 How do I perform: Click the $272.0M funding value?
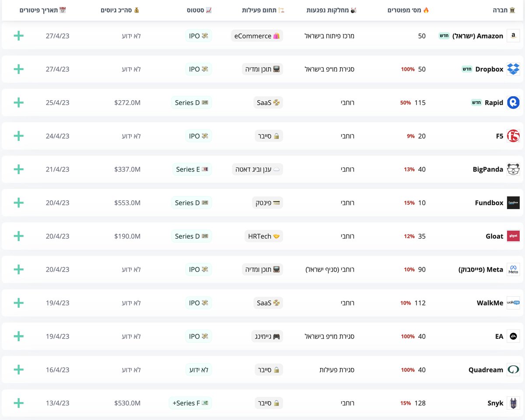[127, 102]
